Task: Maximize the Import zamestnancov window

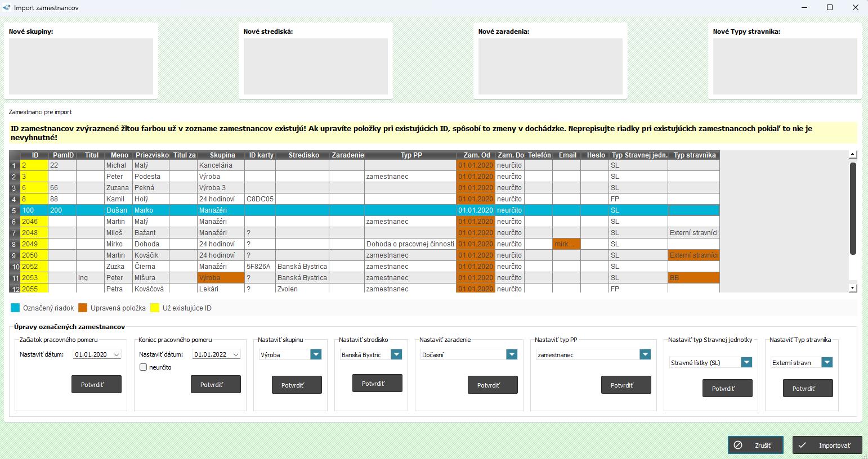Action: [829, 8]
